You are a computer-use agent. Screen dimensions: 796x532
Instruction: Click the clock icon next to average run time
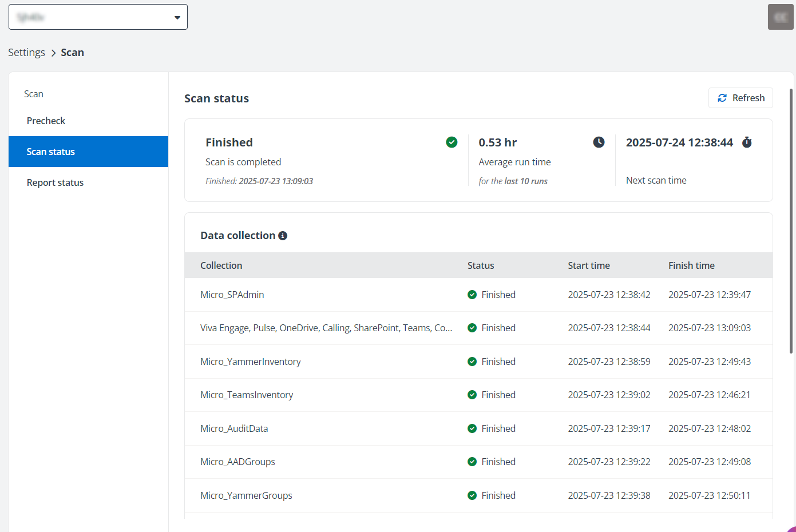[x=599, y=142]
